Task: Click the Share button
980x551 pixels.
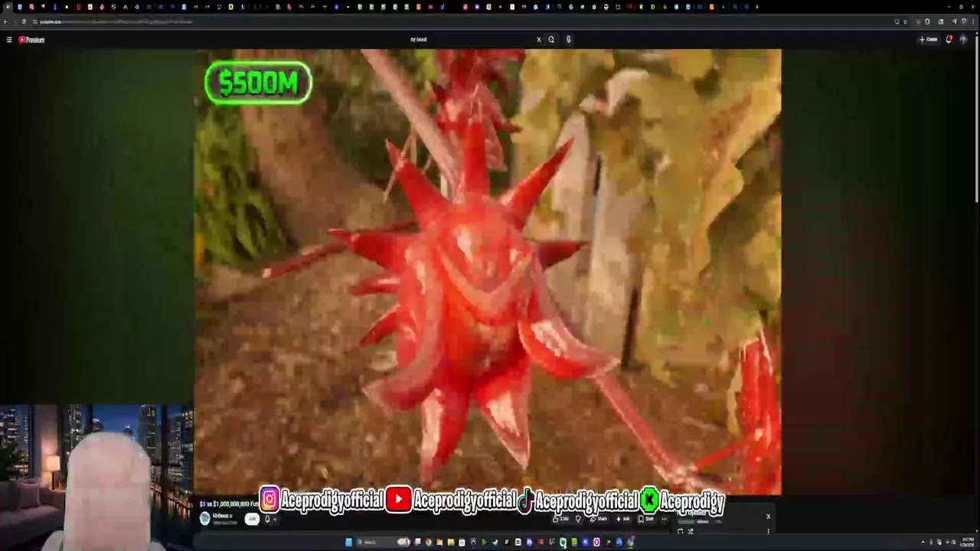Action: pyautogui.click(x=599, y=519)
